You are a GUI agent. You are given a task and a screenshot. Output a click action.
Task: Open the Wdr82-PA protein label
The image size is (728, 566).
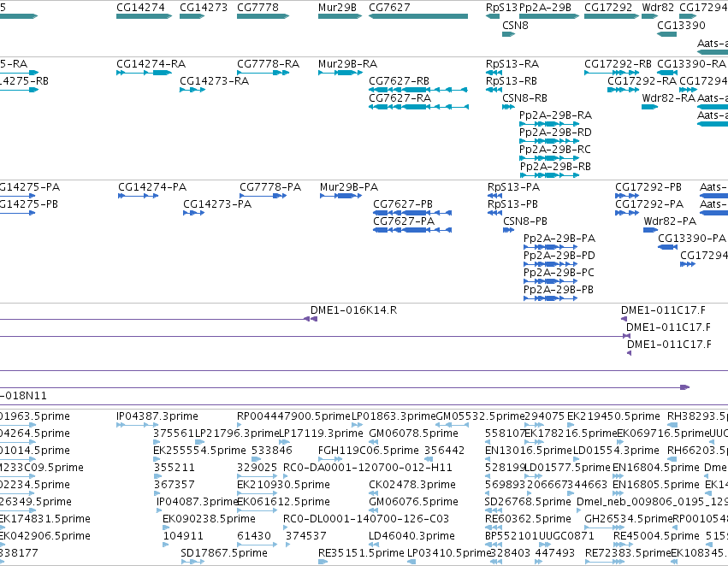[x=670, y=221]
